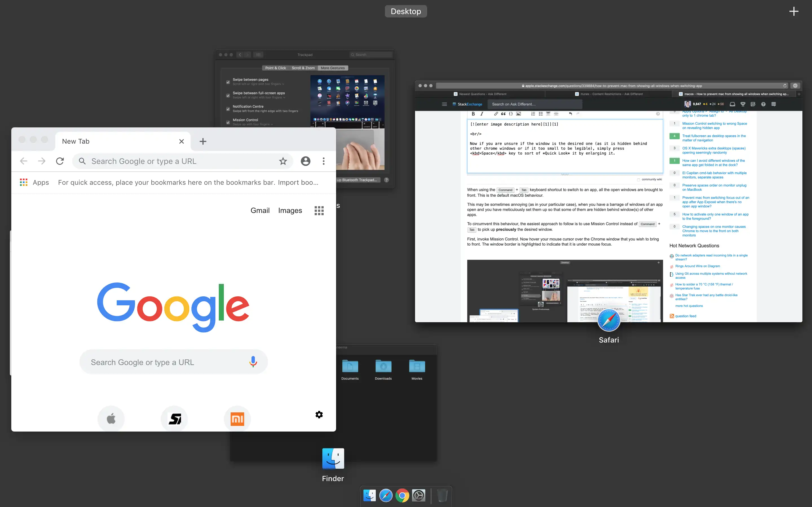Insert an image using the editor's image icon
This screenshot has height=507, width=812.
click(x=518, y=114)
